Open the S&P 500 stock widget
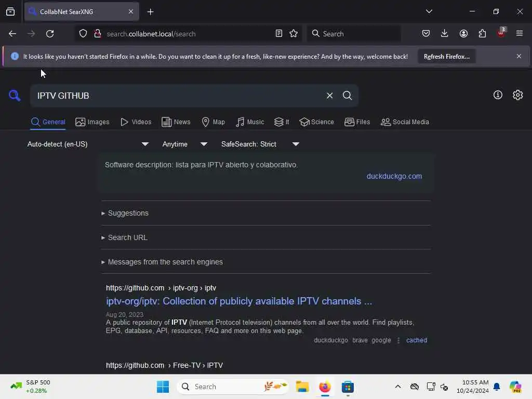This screenshot has height=399, width=532. click(30, 387)
